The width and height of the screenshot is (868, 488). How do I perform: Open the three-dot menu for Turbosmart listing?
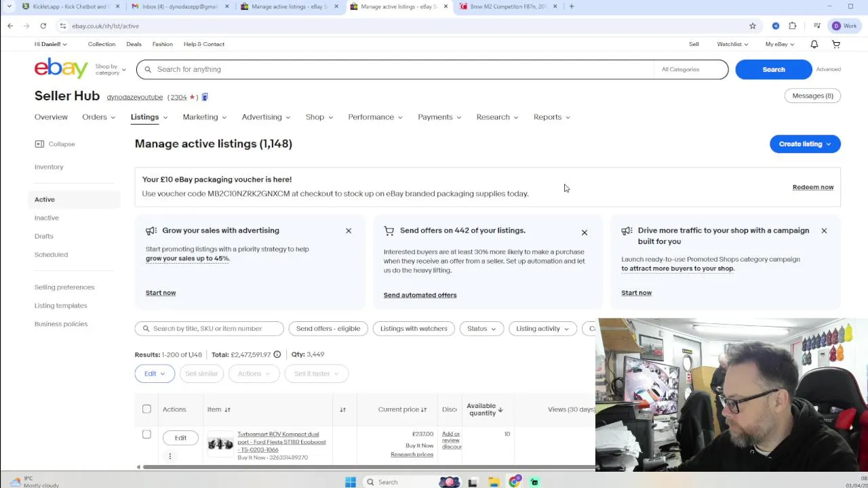coord(170,456)
